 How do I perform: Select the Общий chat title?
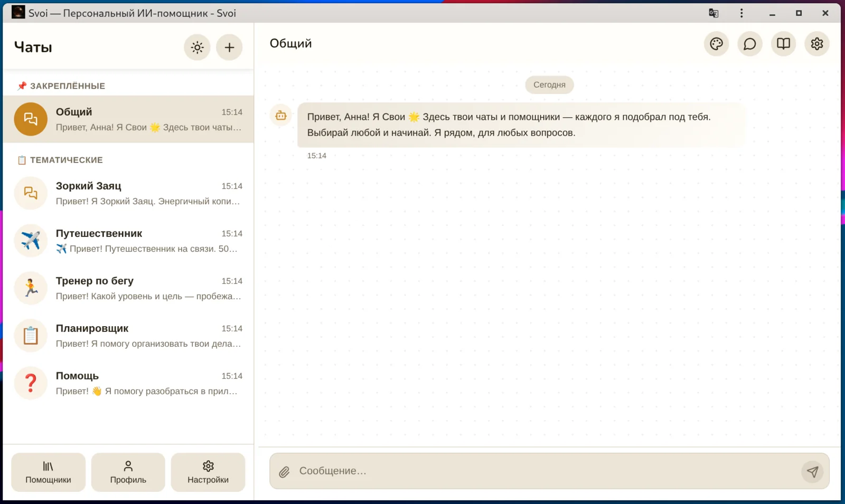point(74,112)
